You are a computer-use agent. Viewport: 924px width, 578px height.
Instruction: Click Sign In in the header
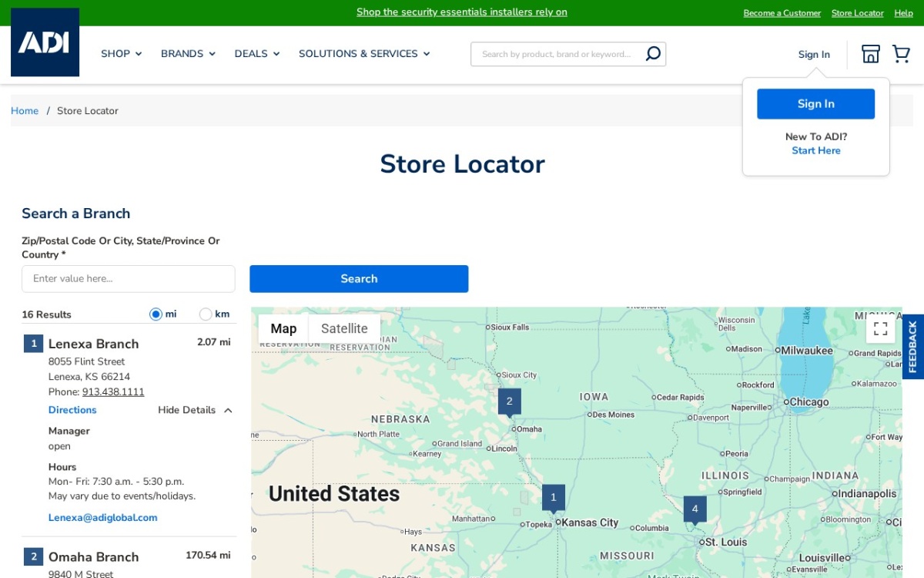(x=814, y=55)
